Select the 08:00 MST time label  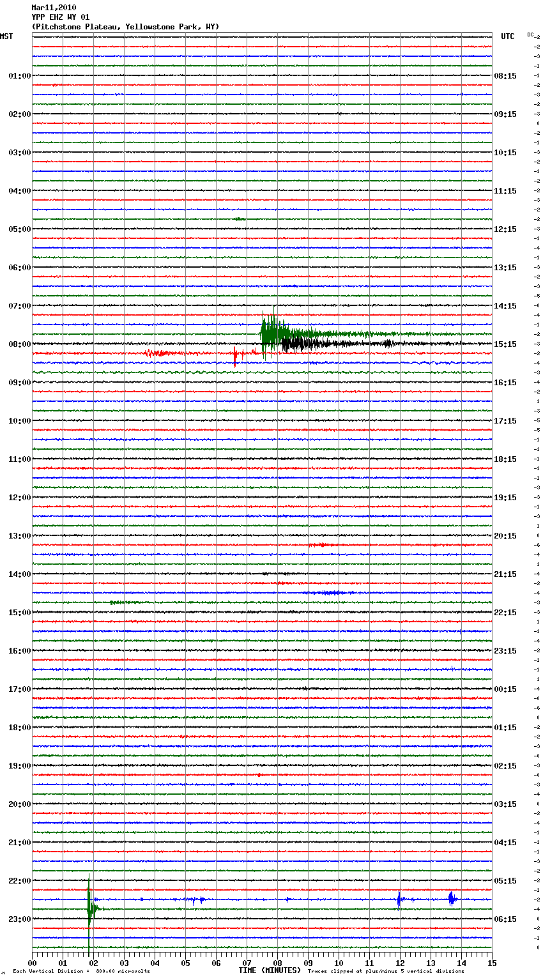[x=20, y=344]
